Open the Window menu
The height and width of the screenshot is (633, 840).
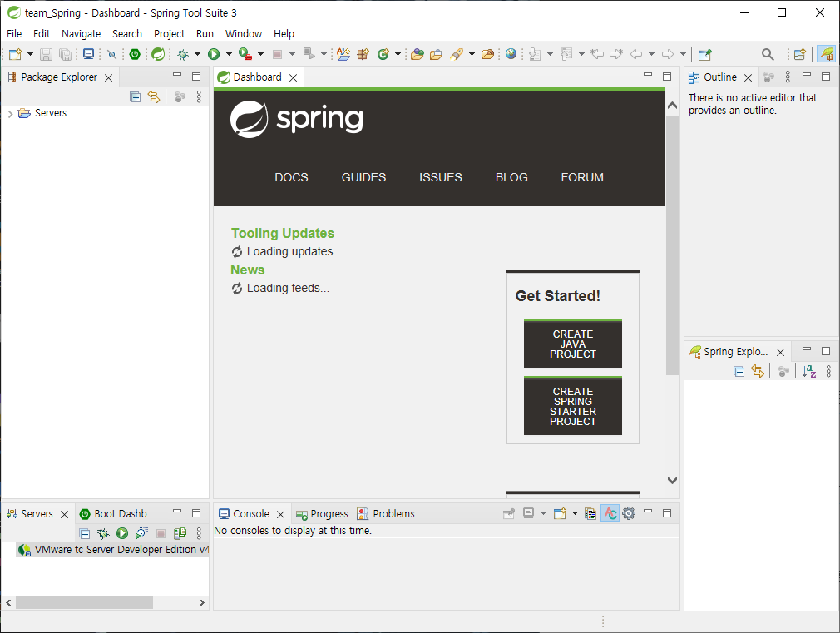[x=243, y=34]
